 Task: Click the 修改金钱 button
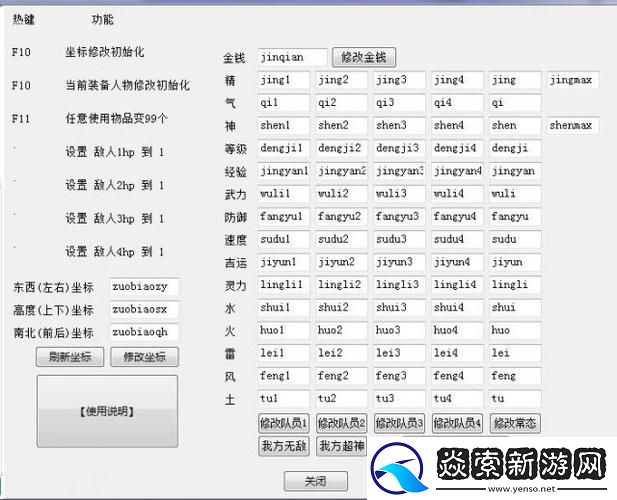(364, 57)
